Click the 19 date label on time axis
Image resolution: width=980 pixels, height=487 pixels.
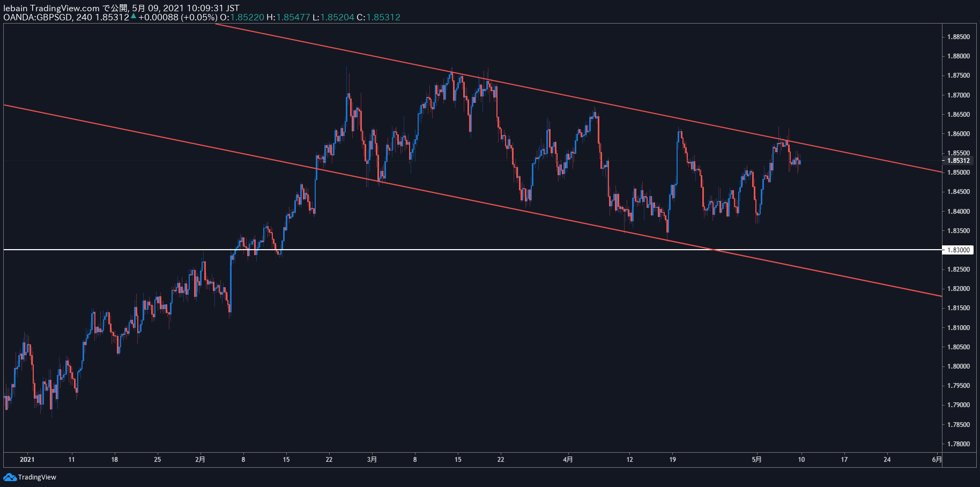(x=672, y=460)
